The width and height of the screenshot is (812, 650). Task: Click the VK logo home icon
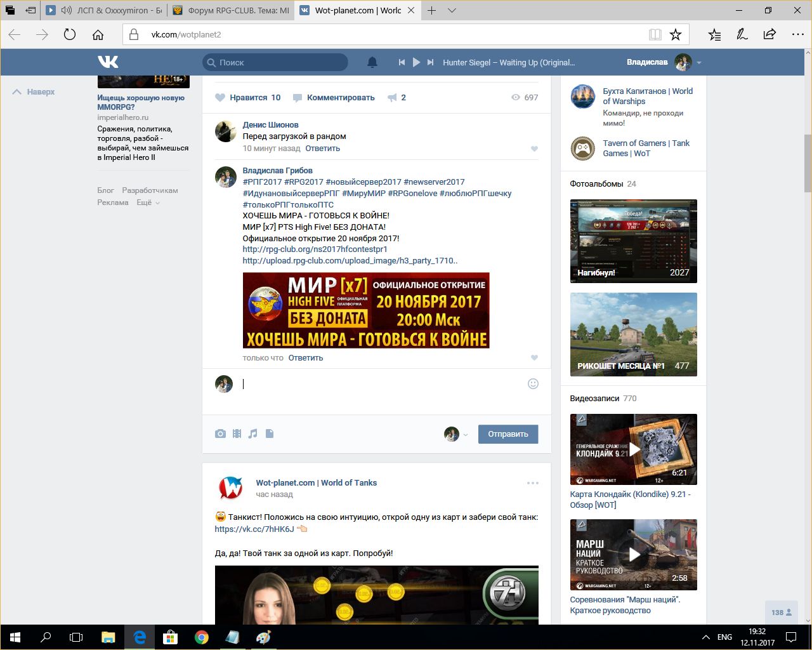[x=108, y=62]
